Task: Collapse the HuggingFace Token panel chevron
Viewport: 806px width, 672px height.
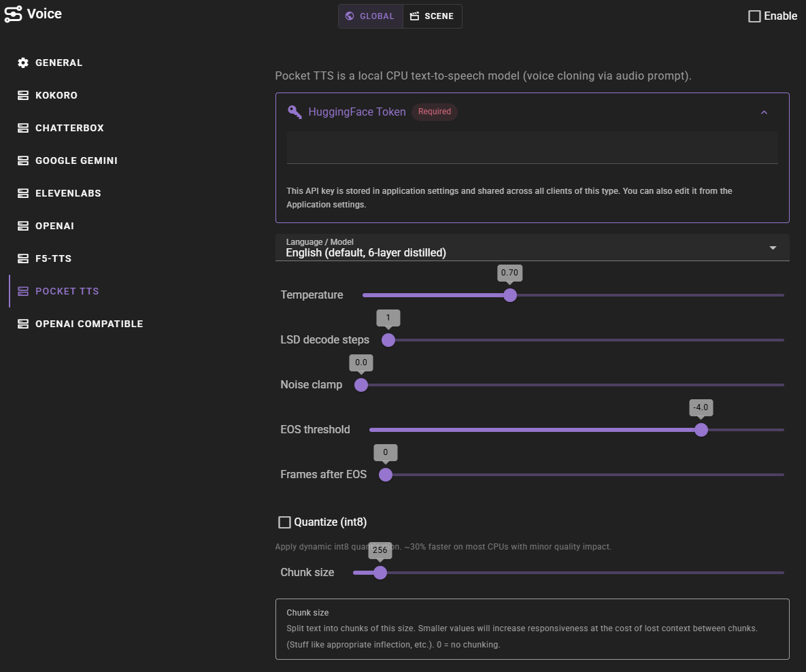Action: tap(764, 112)
